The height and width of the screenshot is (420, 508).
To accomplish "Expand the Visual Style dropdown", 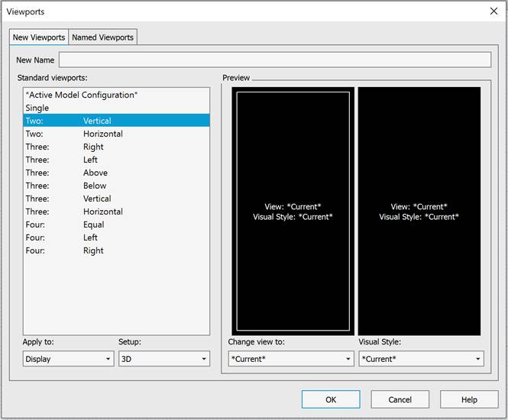I will tap(421, 359).
